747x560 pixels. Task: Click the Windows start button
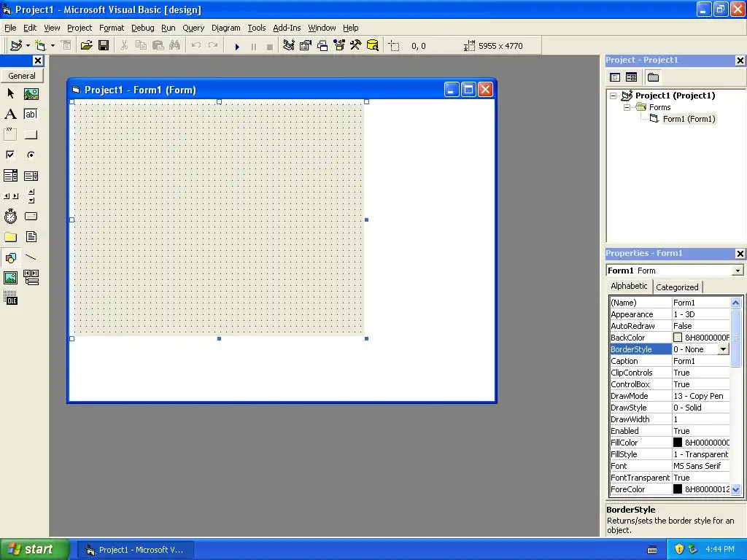[x=34, y=550]
